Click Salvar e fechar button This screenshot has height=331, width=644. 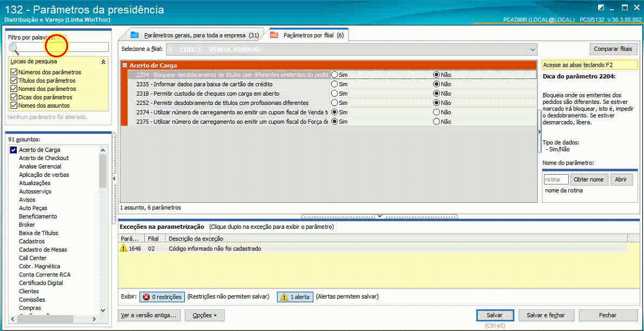coord(545,315)
